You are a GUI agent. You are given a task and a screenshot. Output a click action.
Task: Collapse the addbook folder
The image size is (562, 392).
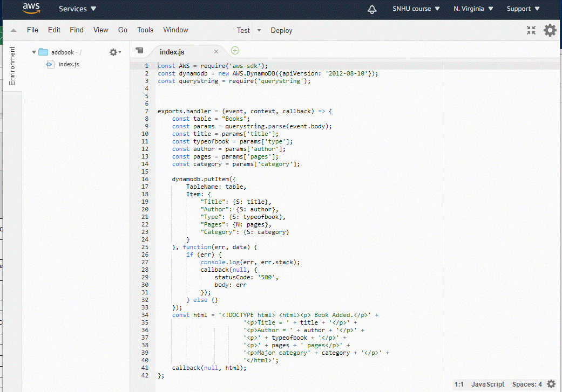(x=34, y=52)
